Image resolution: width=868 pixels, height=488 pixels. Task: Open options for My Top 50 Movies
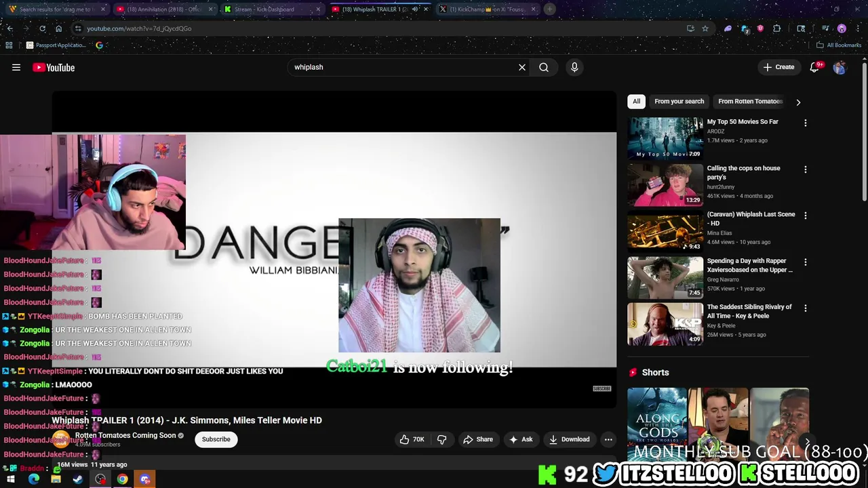click(806, 123)
